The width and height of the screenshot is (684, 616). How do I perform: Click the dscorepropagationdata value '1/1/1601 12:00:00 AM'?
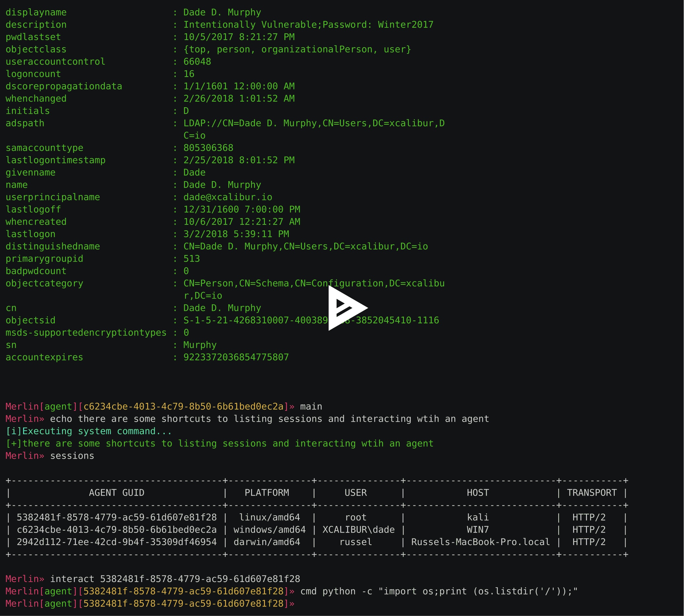coord(239,86)
